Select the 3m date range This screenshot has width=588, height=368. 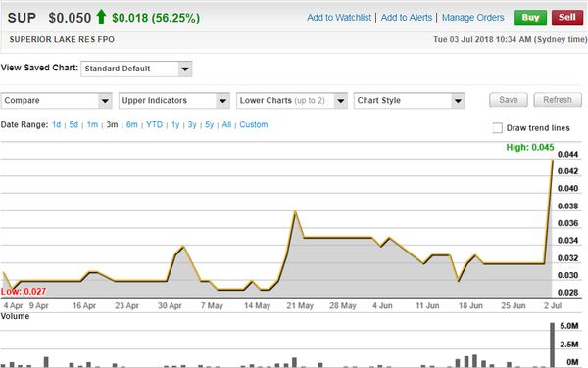pyautogui.click(x=112, y=124)
